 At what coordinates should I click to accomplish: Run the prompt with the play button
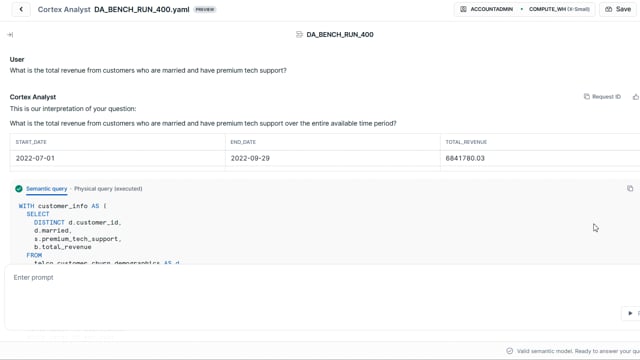click(630, 313)
